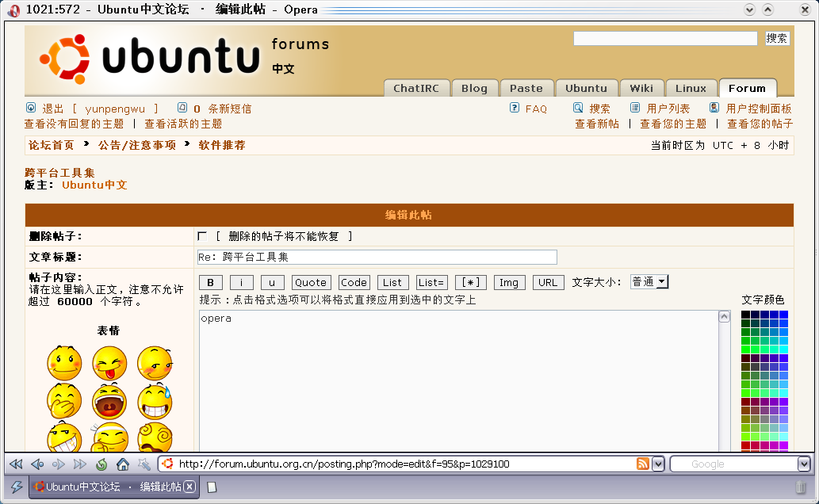Toggle the Opera panel lightning icon
819x504 pixels.
coord(17,487)
